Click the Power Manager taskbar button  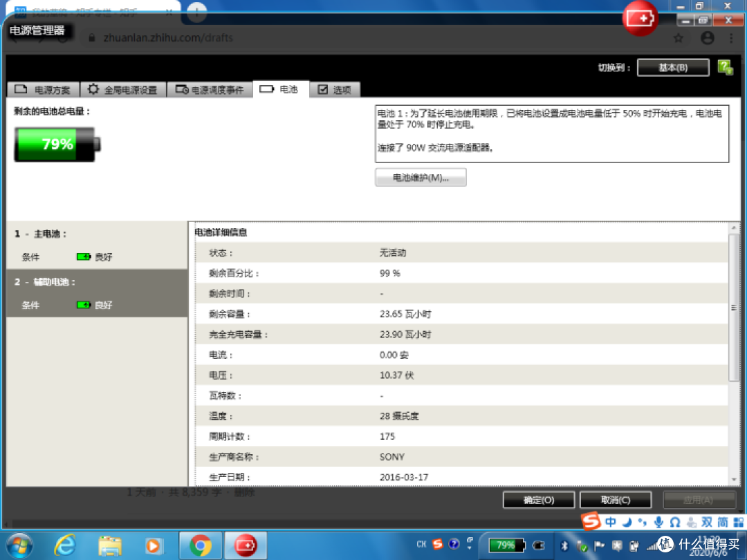pos(246,545)
